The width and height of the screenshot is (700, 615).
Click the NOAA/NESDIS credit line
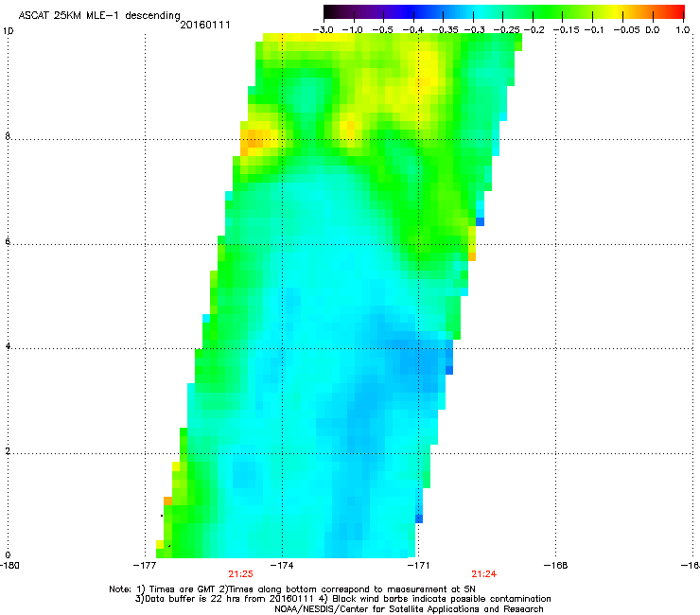click(x=409, y=609)
